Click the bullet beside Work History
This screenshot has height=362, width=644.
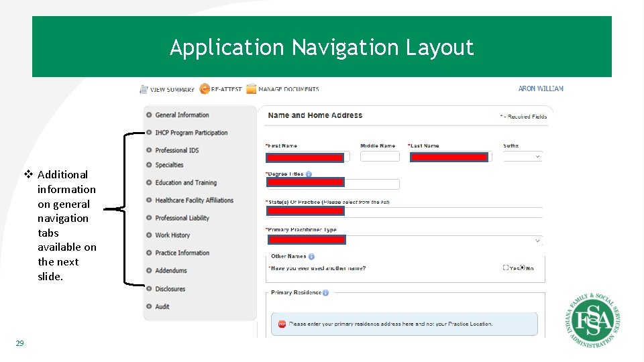tap(149, 235)
